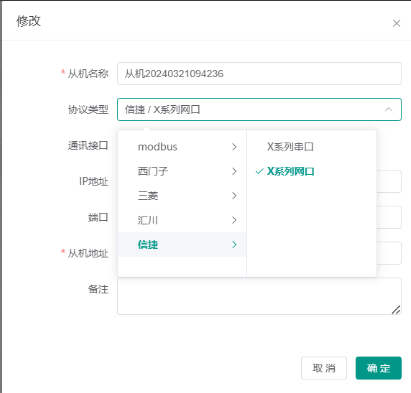The width and height of the screenshot is (411, 393).
Task: Select the 三菱 protocol option
Action: [x=182, y=196]
